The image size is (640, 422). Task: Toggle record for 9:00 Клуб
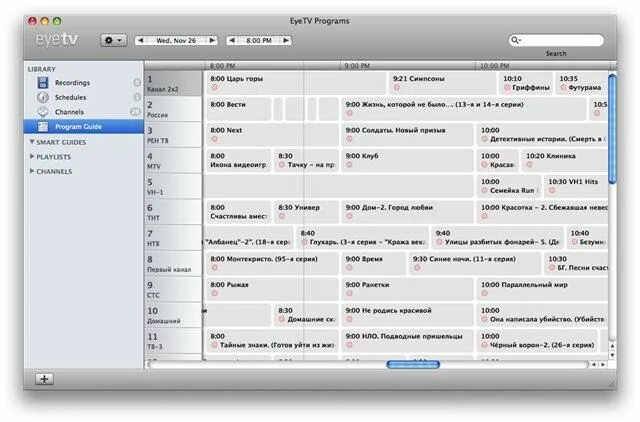(x=349, y=165)
